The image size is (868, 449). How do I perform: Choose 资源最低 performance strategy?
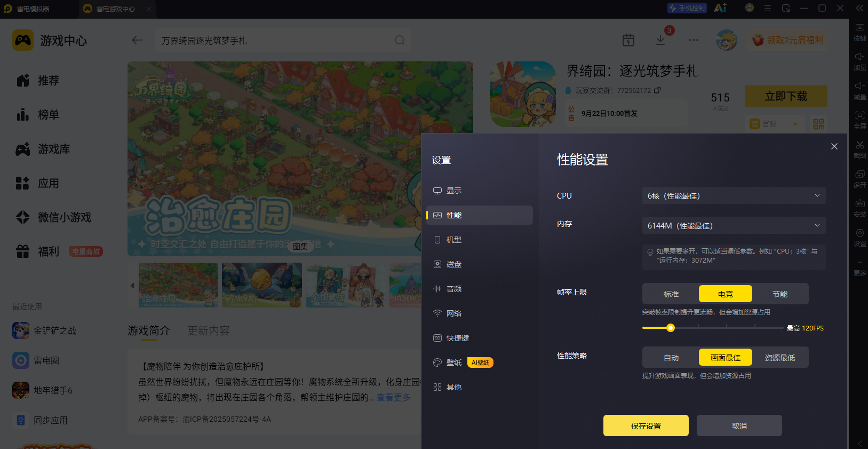pyautogui.click(x=780, y=358)
